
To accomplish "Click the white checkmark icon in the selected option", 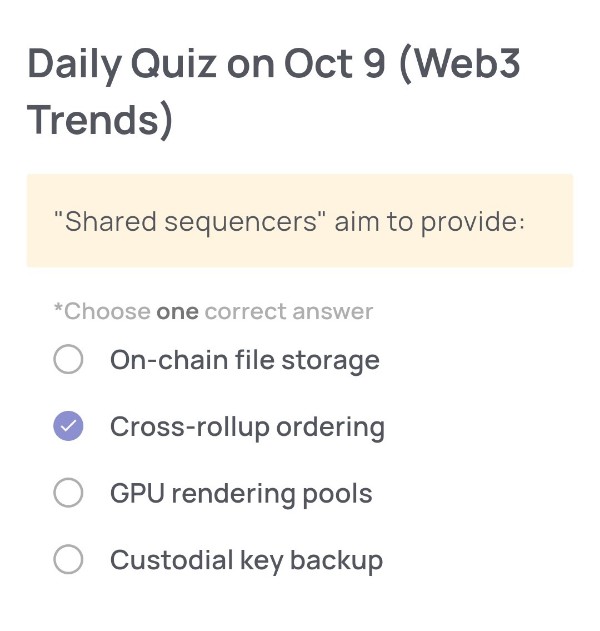I will coord(68,427).
